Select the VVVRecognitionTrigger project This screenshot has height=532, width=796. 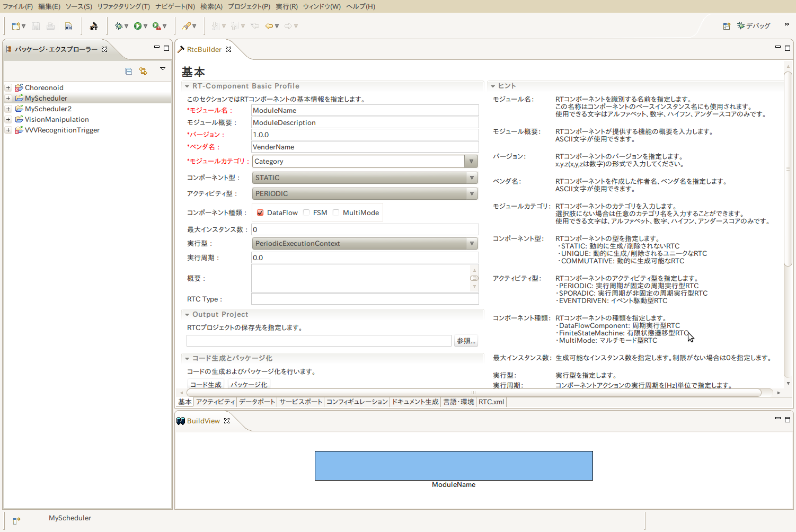tap(62, 130)
